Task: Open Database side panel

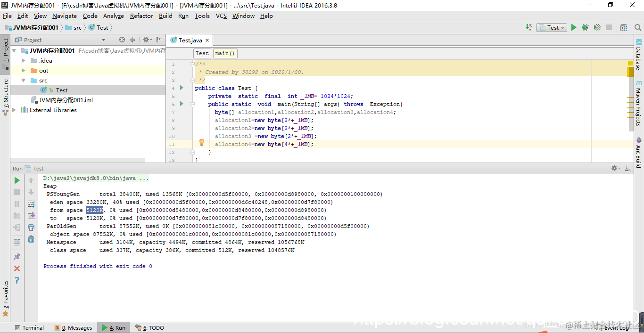Action: 639,55
